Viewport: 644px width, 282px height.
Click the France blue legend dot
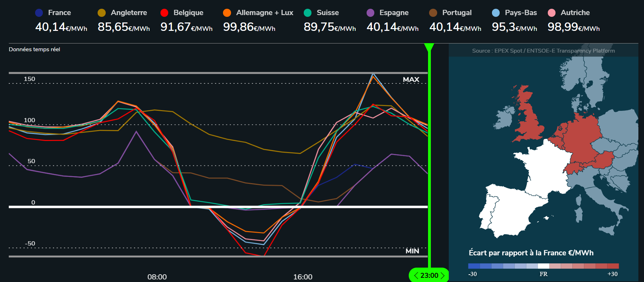39,13
